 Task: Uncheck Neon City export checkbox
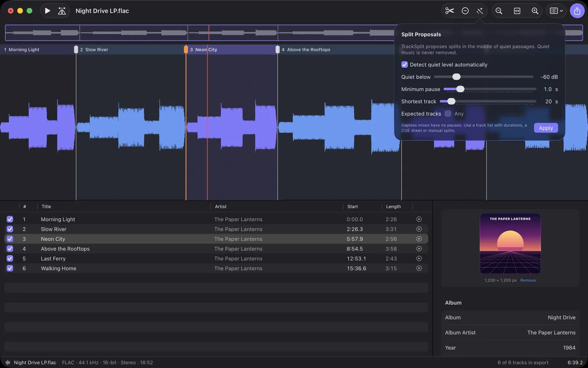click(x=10, y=239)
